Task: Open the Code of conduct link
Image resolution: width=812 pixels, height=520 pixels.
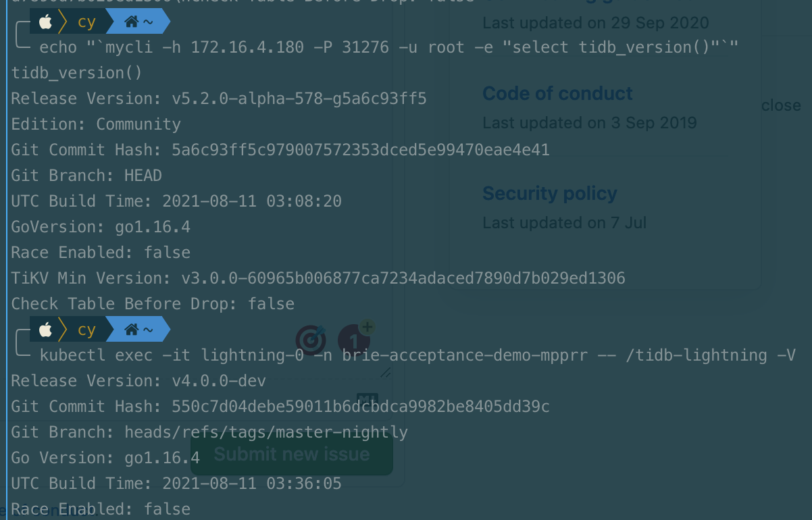Action: click(x=557, y=93)
